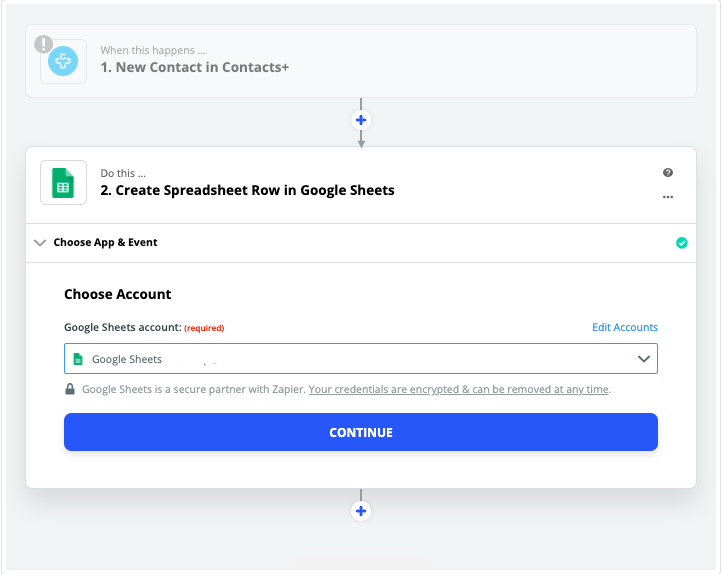Add a step with the bottom plus button

[x=361, y=511]
